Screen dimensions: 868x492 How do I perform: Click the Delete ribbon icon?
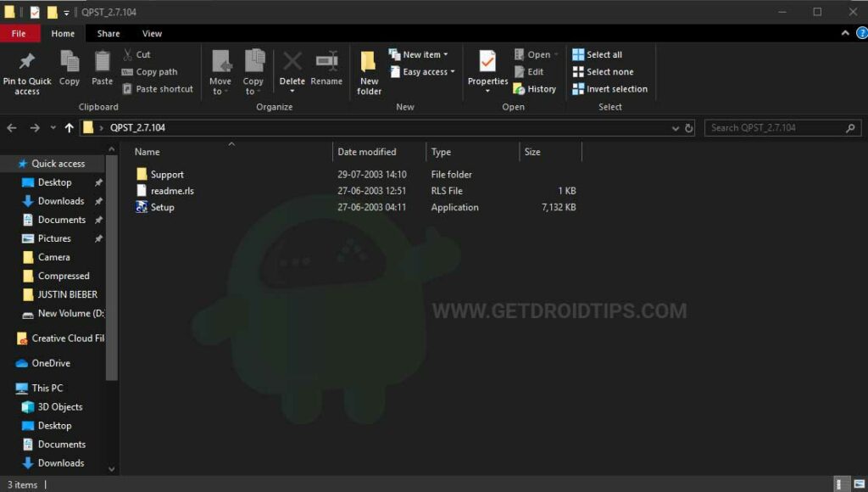tap(292, 61)
